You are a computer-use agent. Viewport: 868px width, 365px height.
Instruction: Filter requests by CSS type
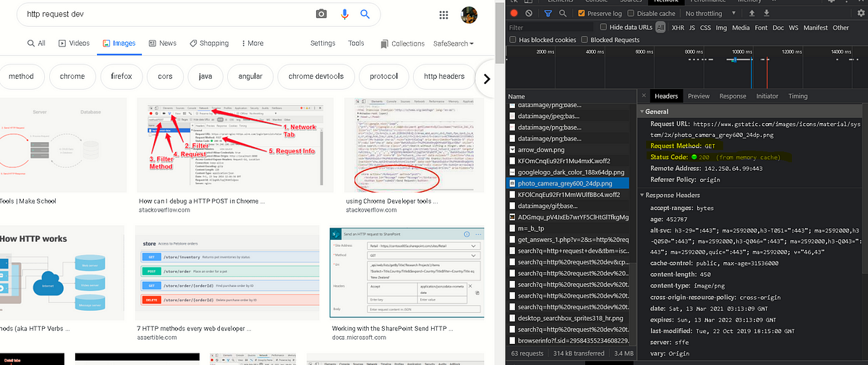click(x=707, y=28)
